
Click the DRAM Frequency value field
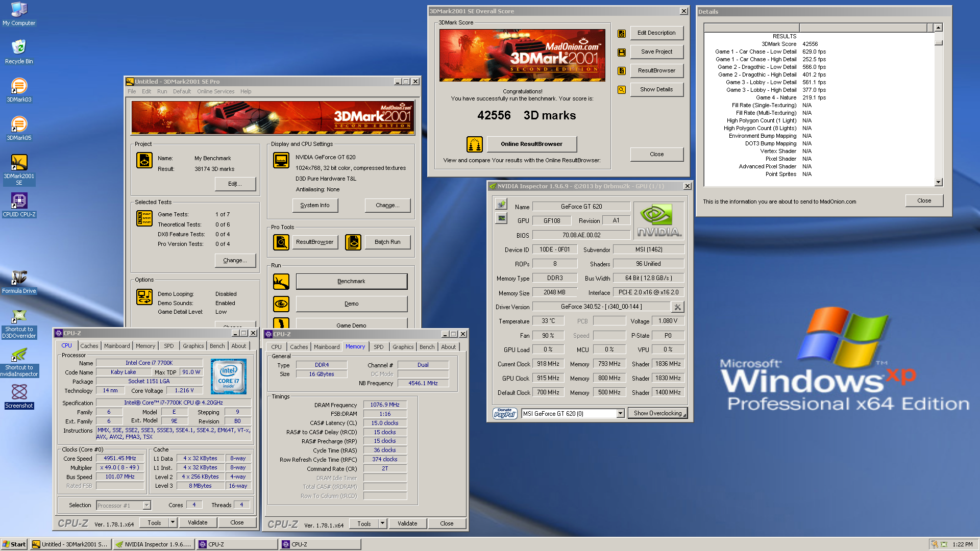coord(385,405)
